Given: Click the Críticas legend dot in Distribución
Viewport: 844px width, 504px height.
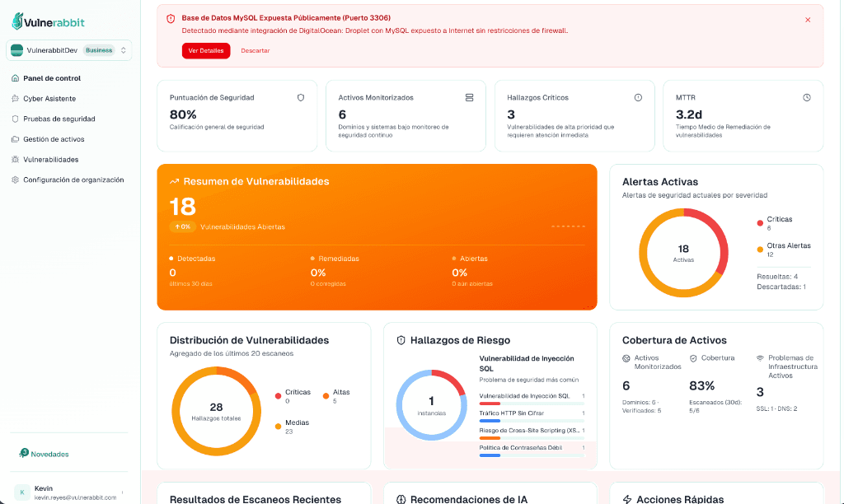Looking at the screenshot, I should (278, 396).
